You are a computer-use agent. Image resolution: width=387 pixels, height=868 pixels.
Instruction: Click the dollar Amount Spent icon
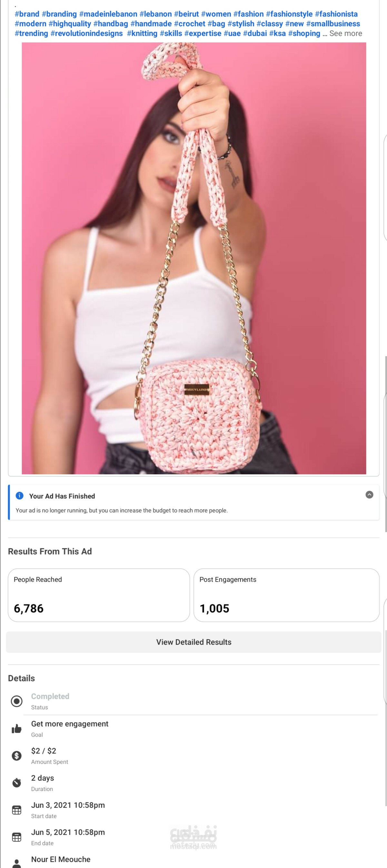click(16, 756)
